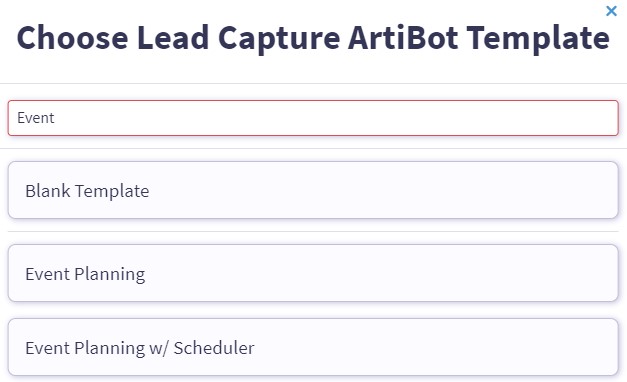Start a bot from Blank Template

313,190
